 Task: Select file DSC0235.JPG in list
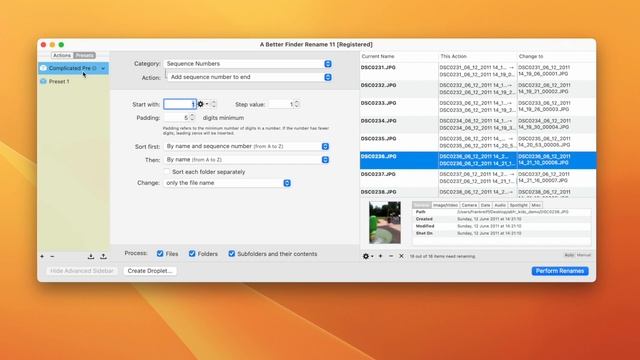coord(478,142)
